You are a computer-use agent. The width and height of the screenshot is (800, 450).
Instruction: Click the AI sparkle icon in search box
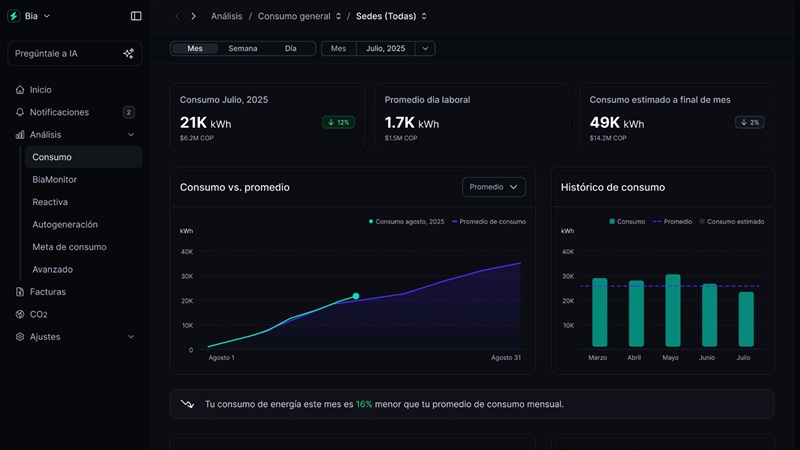(128, 54)
